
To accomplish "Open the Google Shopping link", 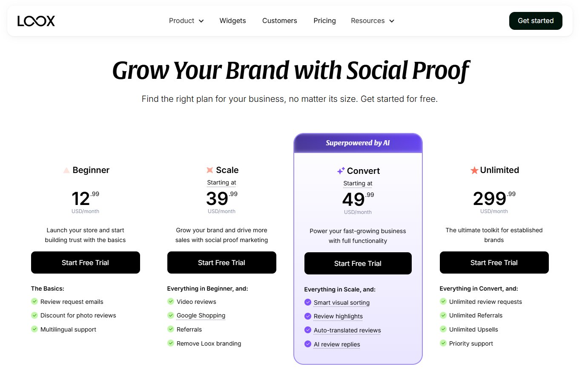I will (x=201, y=315).
